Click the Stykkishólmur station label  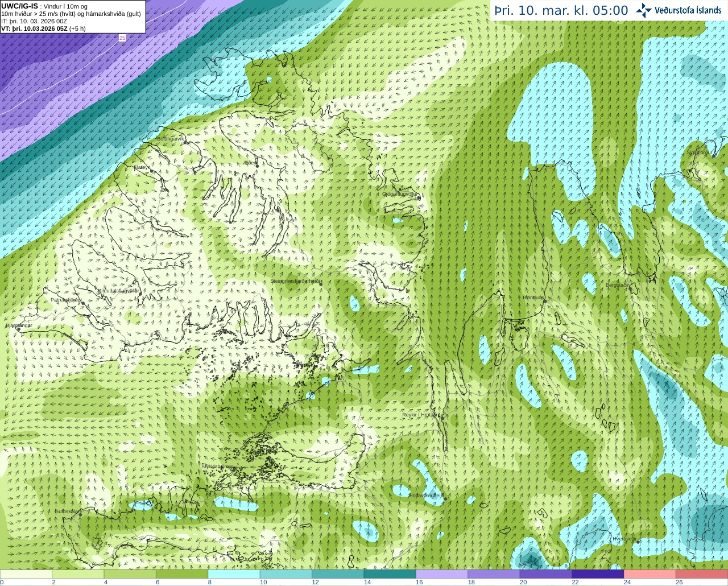click(x=218, y=466)
